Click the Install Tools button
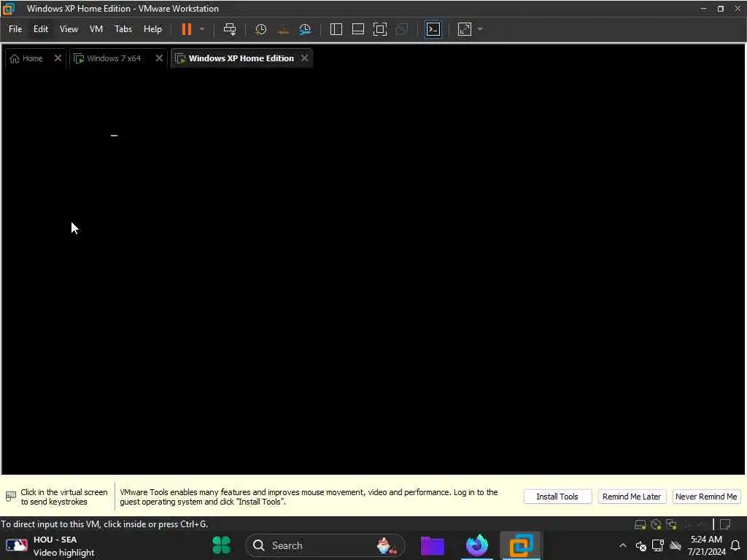The height and width of the screenshot is (560, 747). 557,496
